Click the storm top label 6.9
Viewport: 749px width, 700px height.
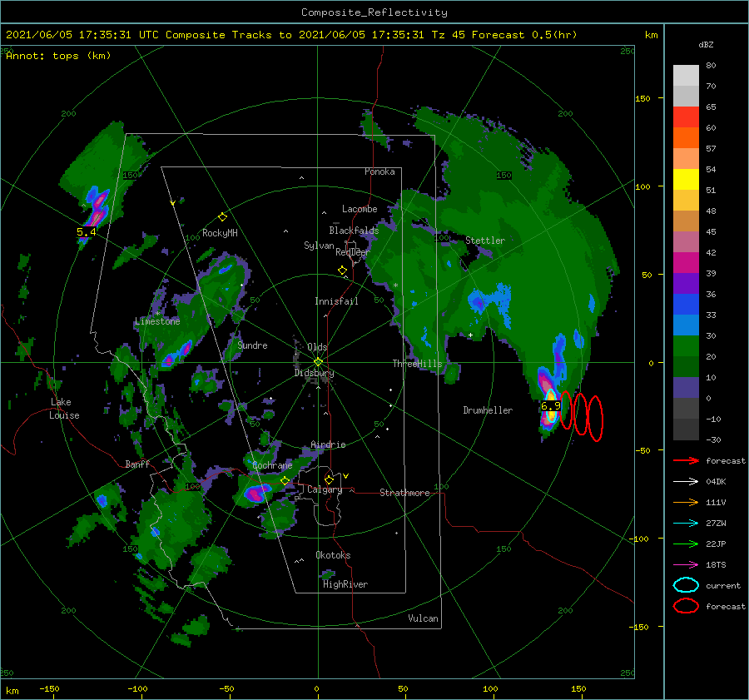click(550, 406)
